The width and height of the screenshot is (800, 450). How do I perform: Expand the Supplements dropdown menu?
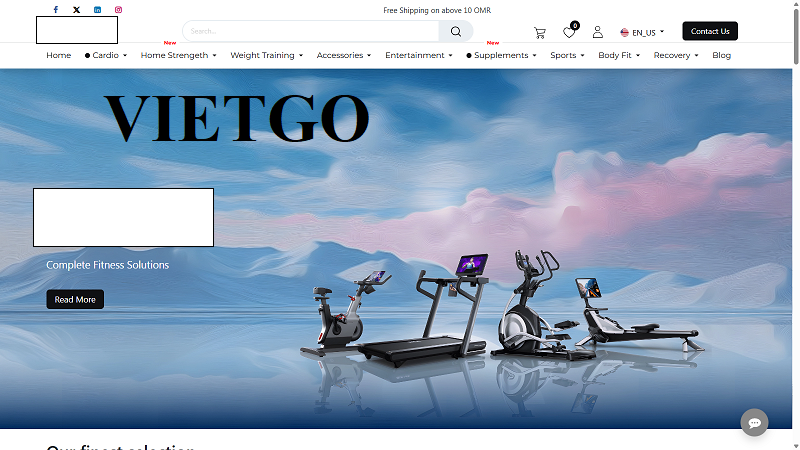[502, 55]
